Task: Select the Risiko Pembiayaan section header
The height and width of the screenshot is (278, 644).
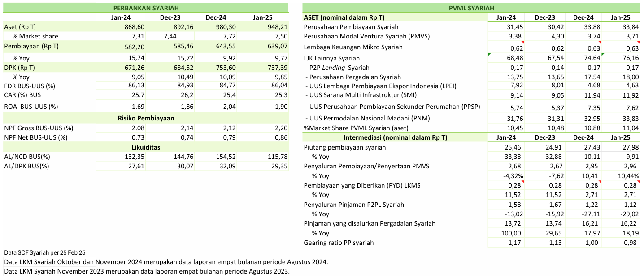Action: point(146,118)
